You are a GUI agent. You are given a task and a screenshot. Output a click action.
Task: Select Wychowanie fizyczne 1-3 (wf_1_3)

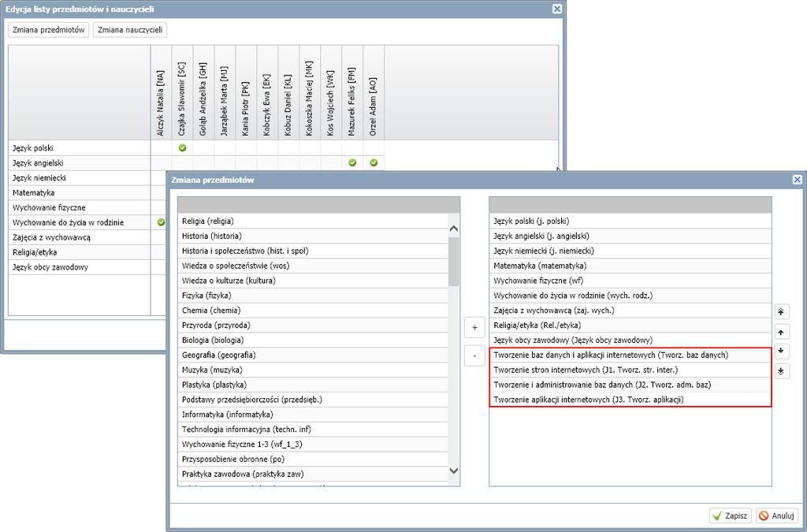(x=313, y=445)
